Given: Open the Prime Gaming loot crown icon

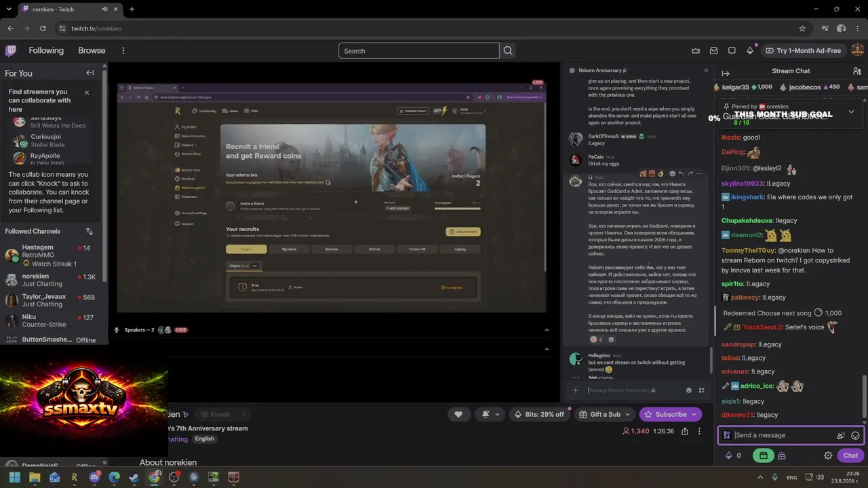Looking at the screenshot, I should pos(696,51).
